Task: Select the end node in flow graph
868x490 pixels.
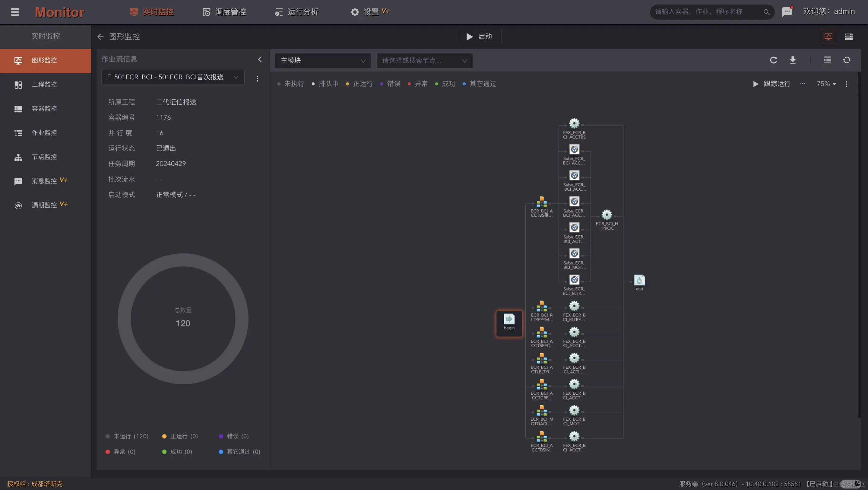Action: (x=639, y=281)
